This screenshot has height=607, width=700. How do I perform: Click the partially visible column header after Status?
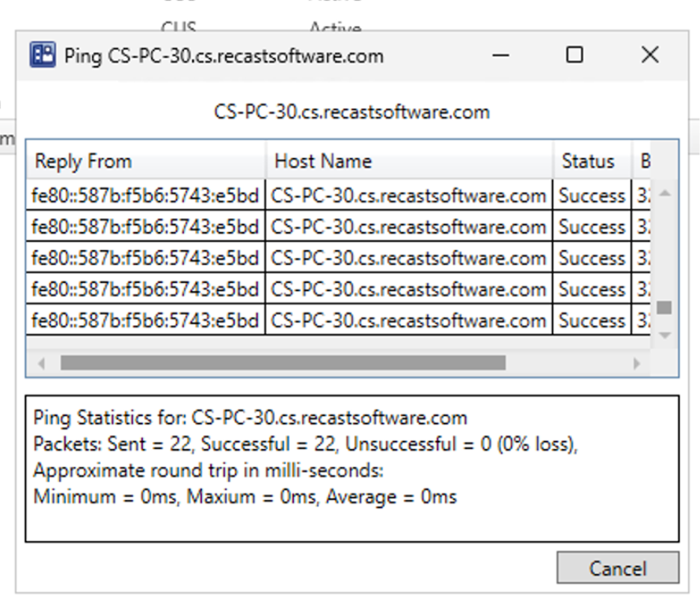pyautogui.click(x=643, y=161)
